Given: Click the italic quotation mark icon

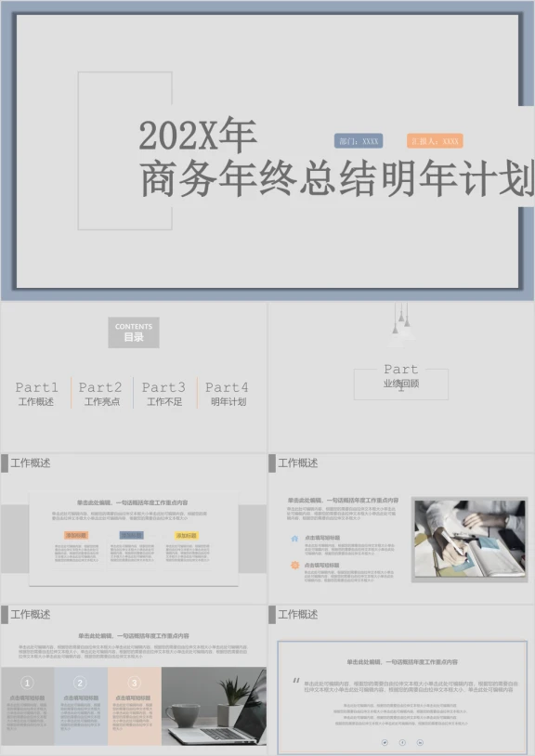Looking at the screenshot, I should (x=296, y=681).
